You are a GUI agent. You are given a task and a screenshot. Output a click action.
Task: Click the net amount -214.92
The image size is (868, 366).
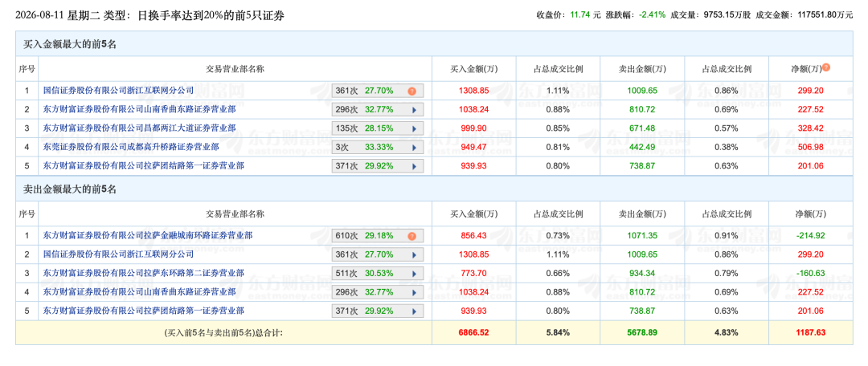(x=811, y=236)
